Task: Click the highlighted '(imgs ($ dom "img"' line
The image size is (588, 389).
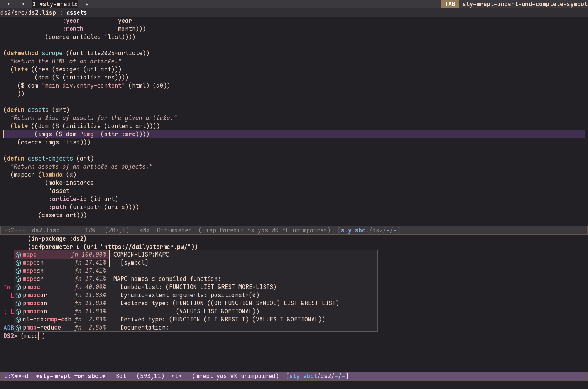Action: pyautogui.click(x=294, y=134)
